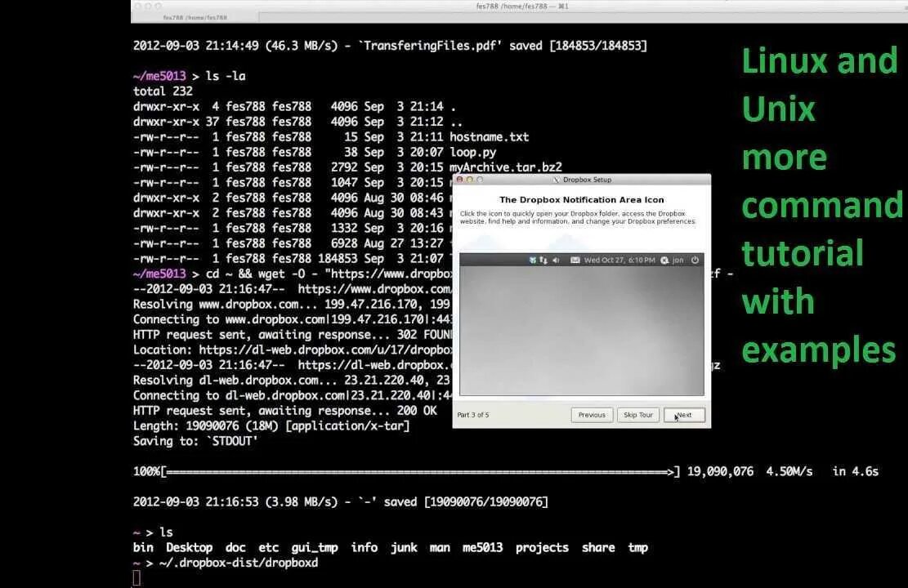Click the download progress bar at 100%
The width and height of the screenshot is (908, 588).
pos(420,472)
